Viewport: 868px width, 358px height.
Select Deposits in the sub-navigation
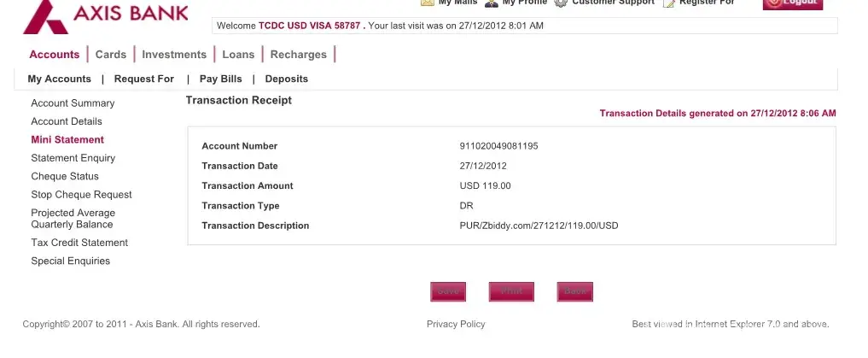[x=287, y=79]
